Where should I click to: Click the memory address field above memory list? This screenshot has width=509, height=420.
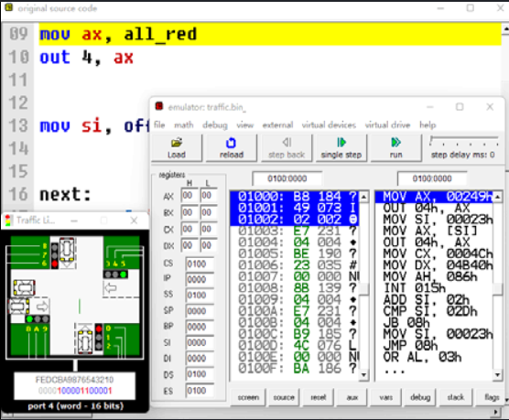pyautogui.click(x=287, y=178)
